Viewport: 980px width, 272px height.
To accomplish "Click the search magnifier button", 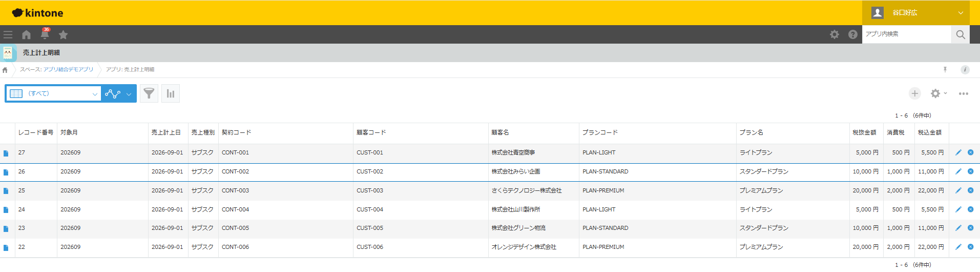I will pyautogui.click(x=960, y=34).
